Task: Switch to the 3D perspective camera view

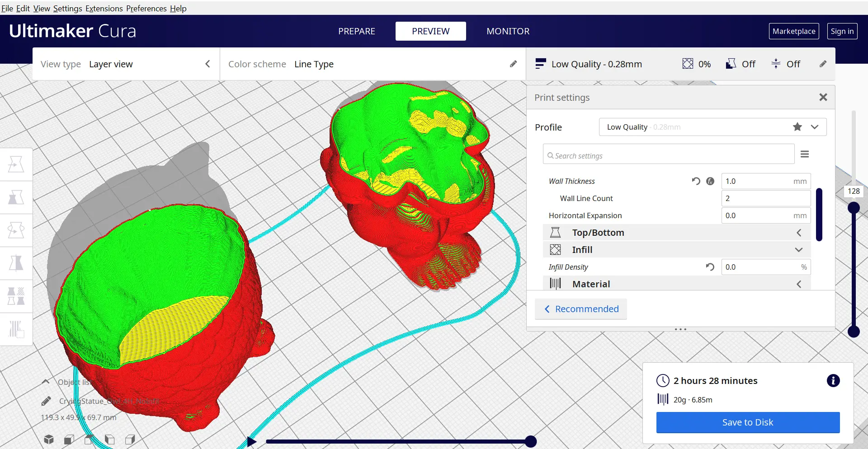Action: (49, 440)
